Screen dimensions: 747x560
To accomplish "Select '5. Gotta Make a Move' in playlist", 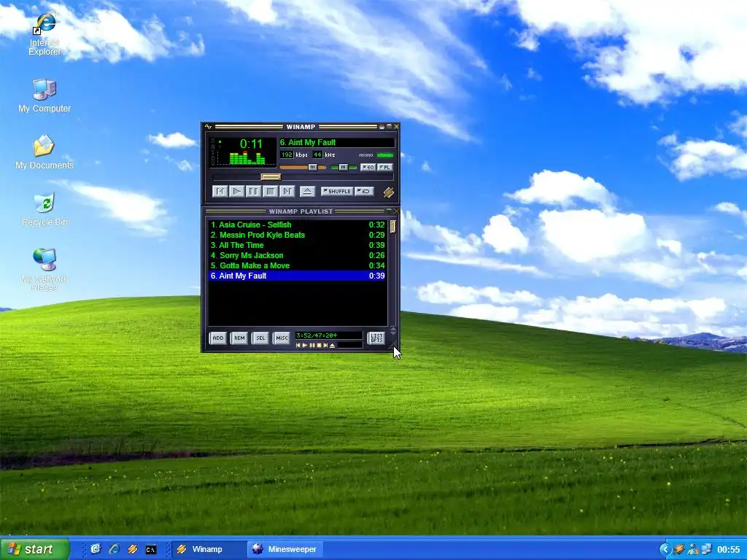I will pyautogui.click(x=298, y=265).
